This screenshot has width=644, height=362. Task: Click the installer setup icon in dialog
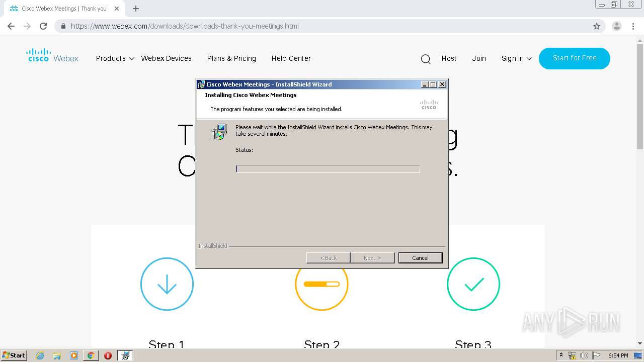click(219, 132)
